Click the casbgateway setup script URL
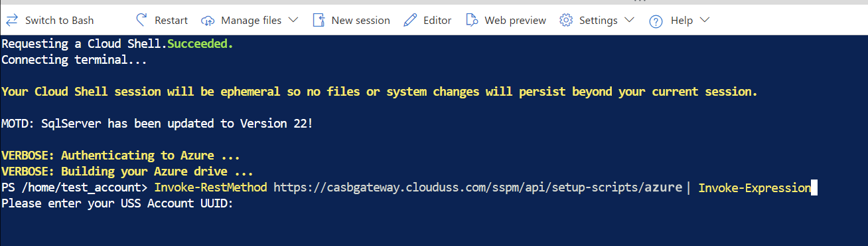868x246 pixels. (x=478, y=187)
